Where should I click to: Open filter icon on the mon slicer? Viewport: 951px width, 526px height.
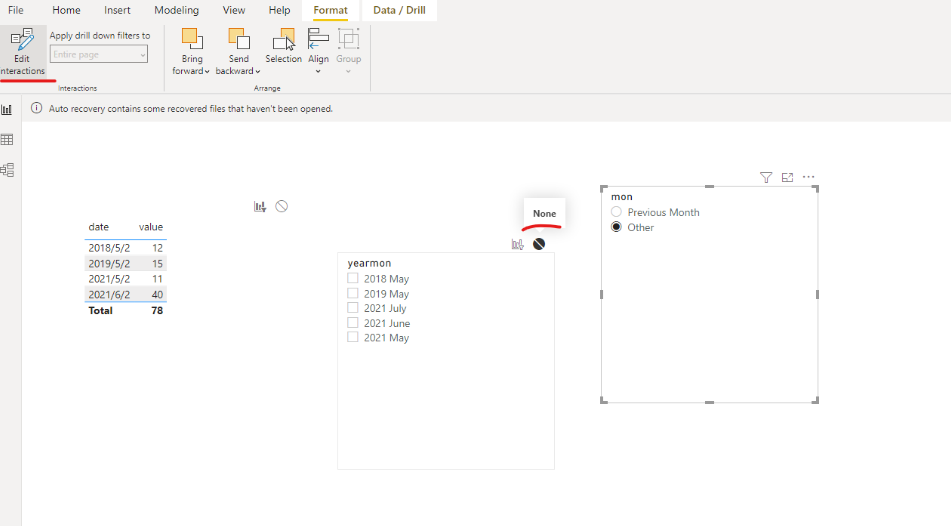pyautogui.click(x=766, y=177)
